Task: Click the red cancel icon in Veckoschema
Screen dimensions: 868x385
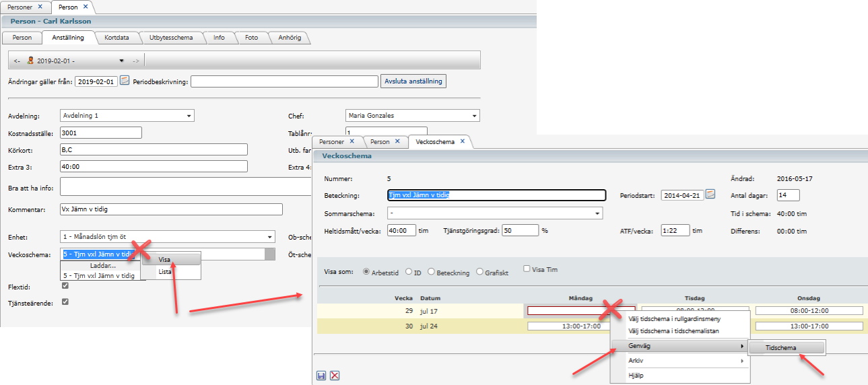Action: (x=335, y=375)
